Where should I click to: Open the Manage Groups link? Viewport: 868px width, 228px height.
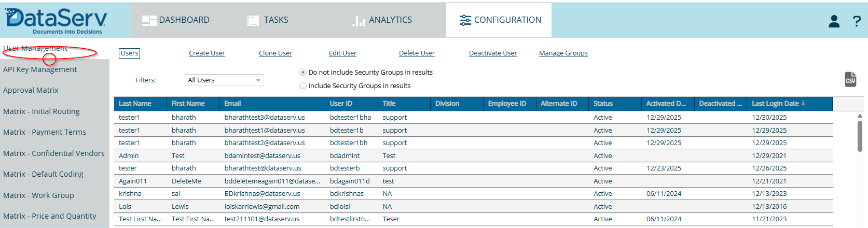(563, 53)
